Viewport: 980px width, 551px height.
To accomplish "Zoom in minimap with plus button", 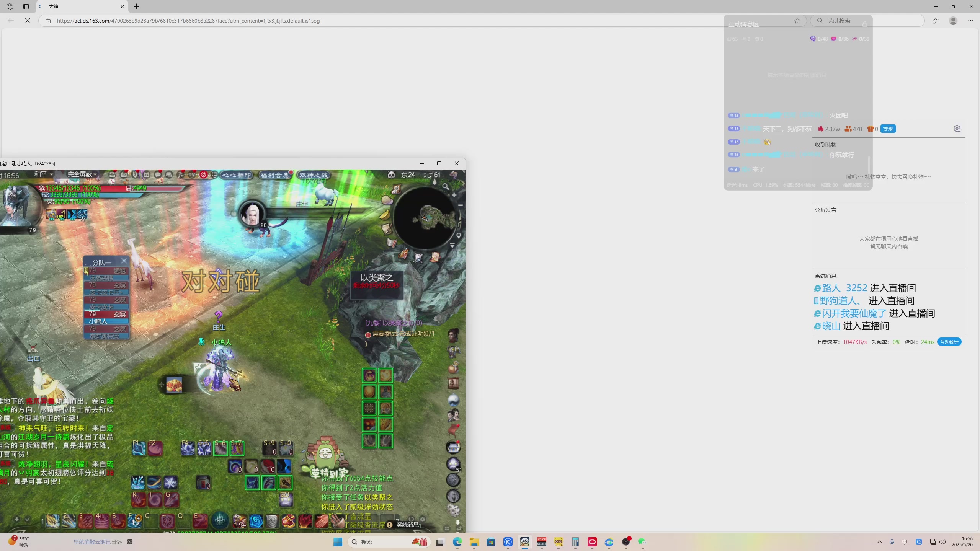I will 454,195.
